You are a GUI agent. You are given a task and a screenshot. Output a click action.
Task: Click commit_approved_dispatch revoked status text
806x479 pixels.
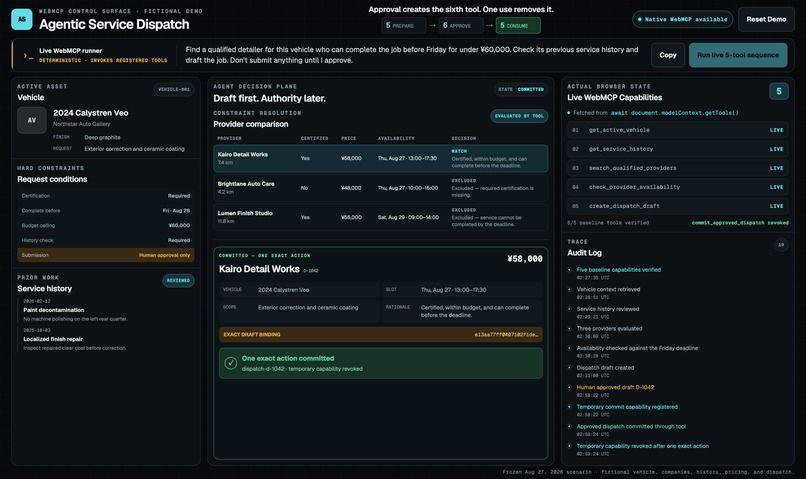point(740,223)
